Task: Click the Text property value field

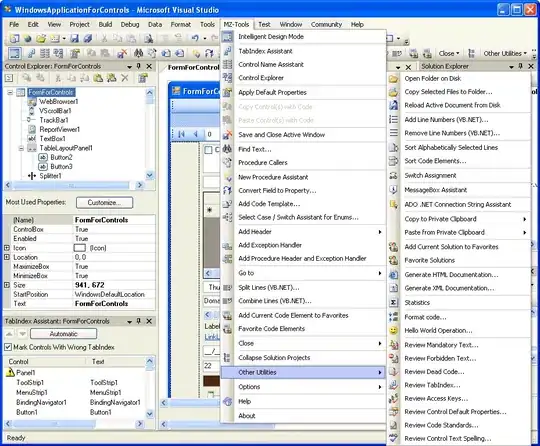Action: click(x=114, y=304)
